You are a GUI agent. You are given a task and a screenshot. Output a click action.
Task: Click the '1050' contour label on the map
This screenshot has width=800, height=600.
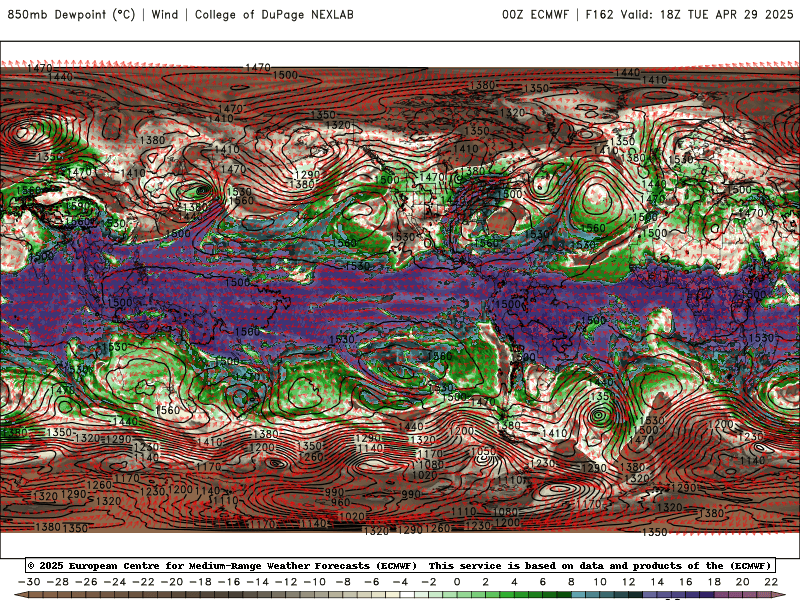(483, 451)
